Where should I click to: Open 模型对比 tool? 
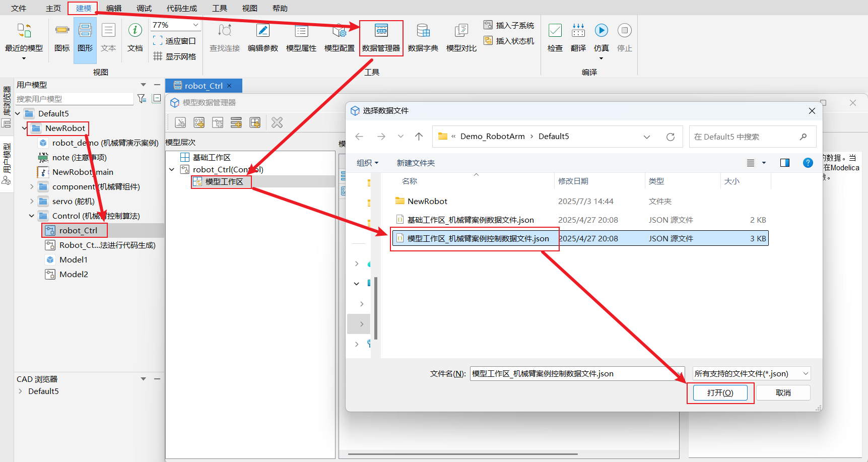click(x=461, y=37)
